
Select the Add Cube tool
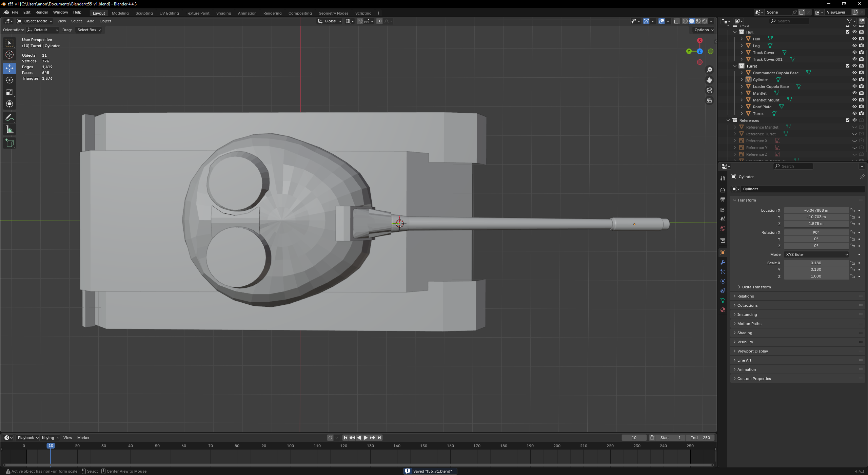click(x=9, y=143)
